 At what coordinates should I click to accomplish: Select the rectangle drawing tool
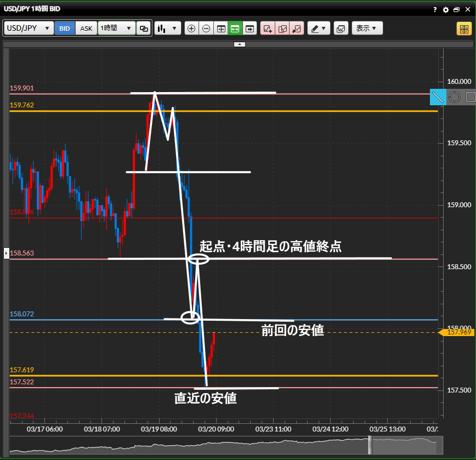[470, 97]
